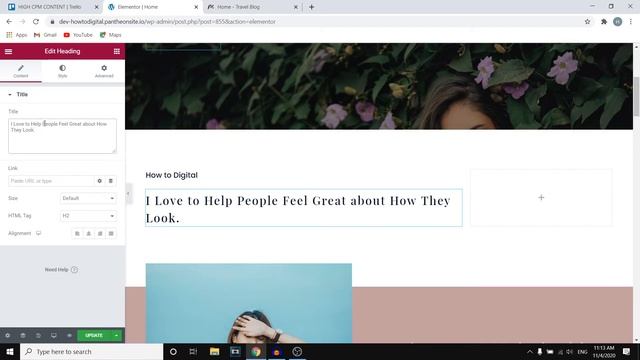Viewport: 640px width, 360px height.
Task: Collapse the Elementor side panel
Action: click(x=128, y=193)
